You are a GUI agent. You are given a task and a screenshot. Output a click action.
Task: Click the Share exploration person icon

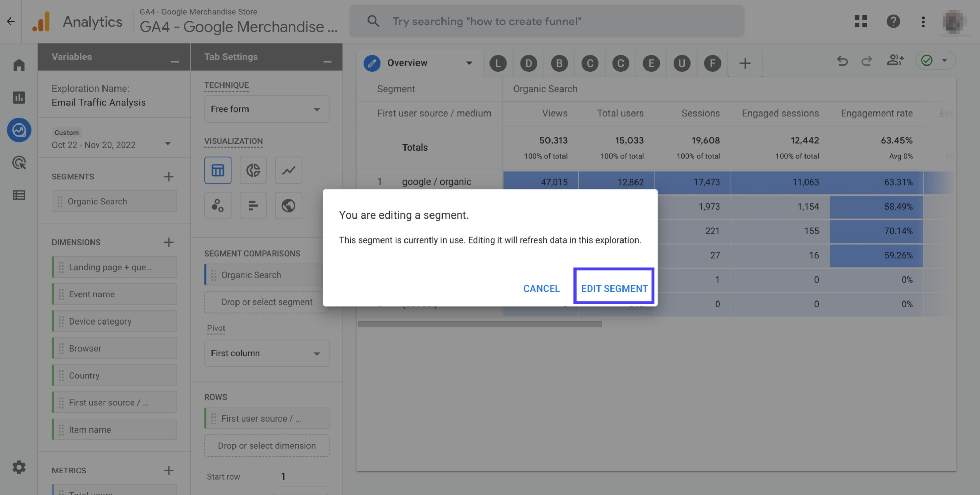895,60
